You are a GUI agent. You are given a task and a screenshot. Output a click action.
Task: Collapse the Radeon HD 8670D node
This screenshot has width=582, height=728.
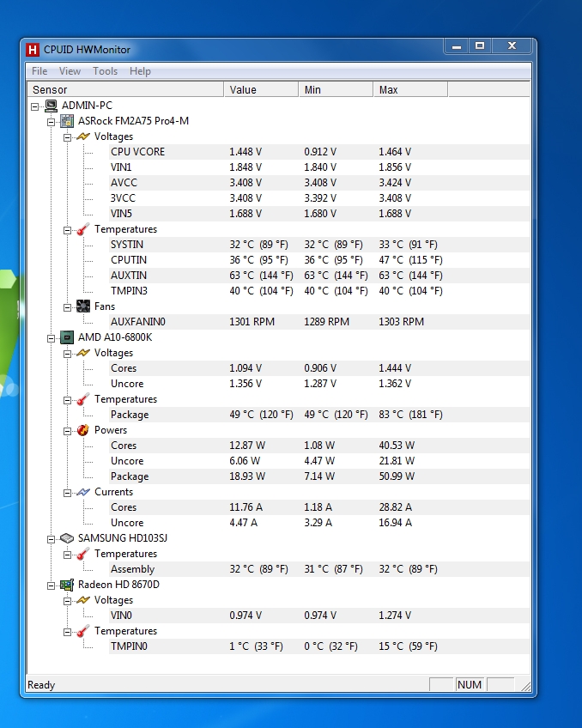point(51,586)
